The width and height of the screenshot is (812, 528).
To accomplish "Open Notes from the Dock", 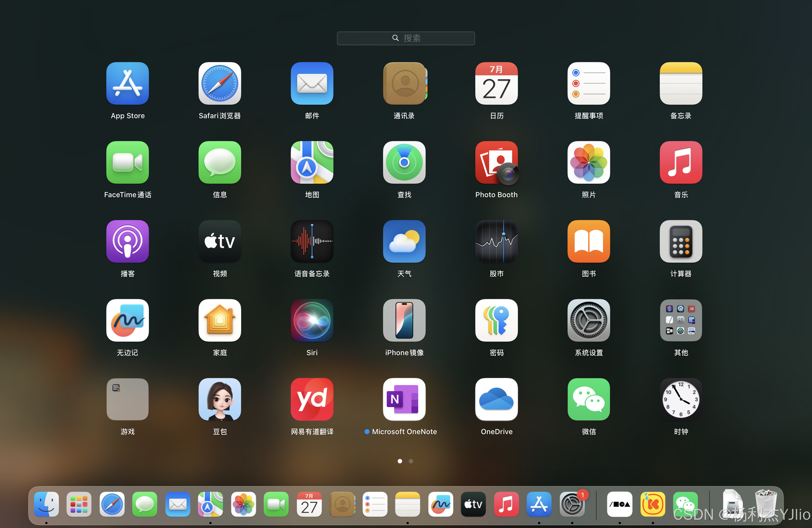I will click(408, 504).
